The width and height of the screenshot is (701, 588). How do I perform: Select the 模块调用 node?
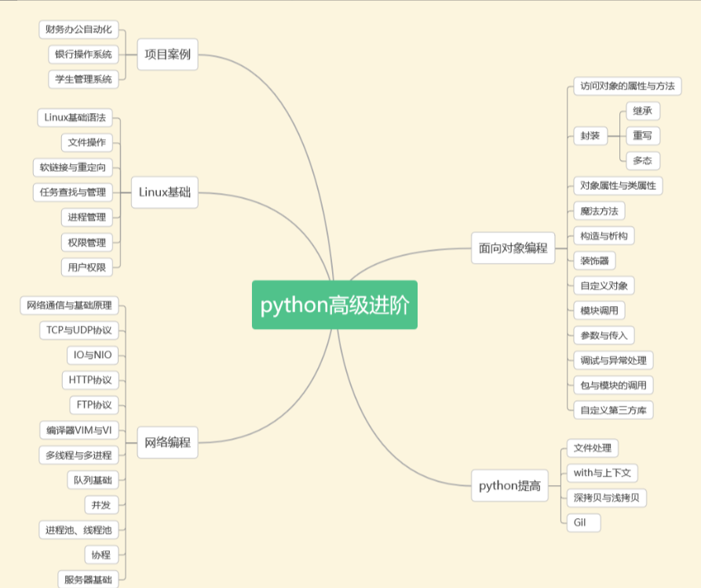tap(600, 310)
